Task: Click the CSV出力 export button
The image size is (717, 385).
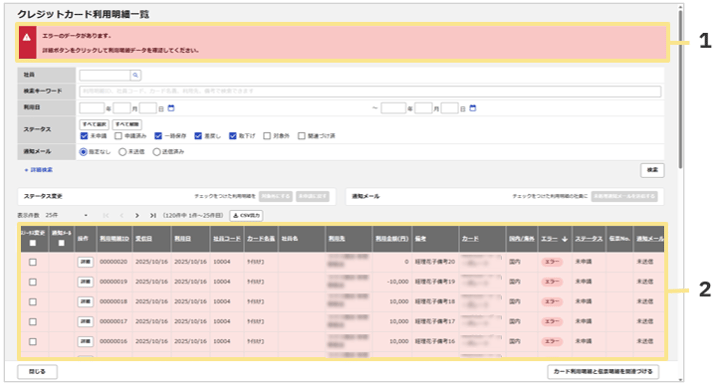Action: coord(246,215)
